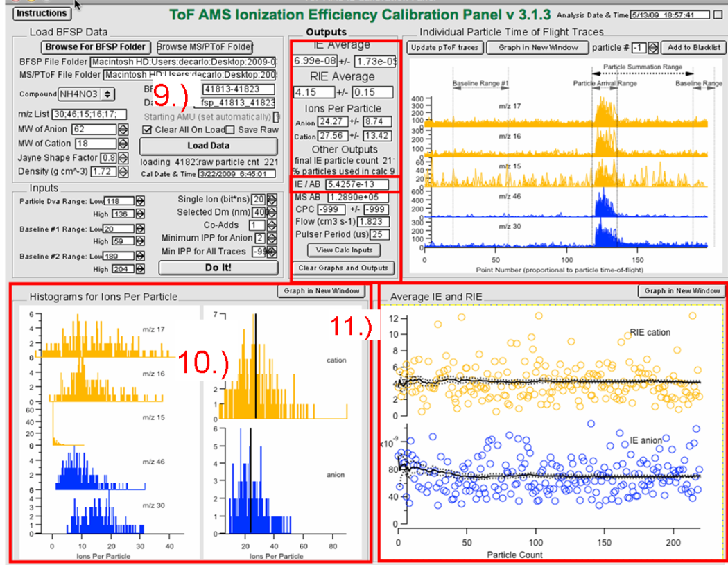Open the Instructions button
Image resolution: width=728 pixels, height=565 pixels.
coord(42,13)
